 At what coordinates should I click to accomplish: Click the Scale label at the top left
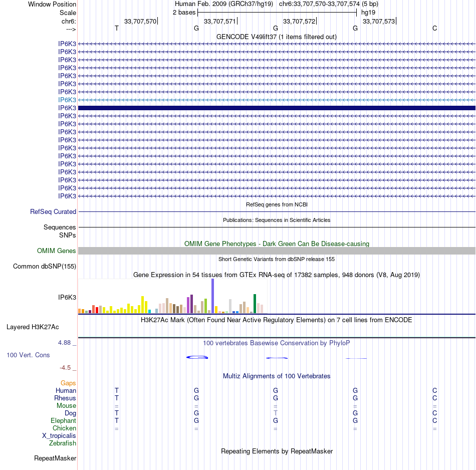click(68, 13)
